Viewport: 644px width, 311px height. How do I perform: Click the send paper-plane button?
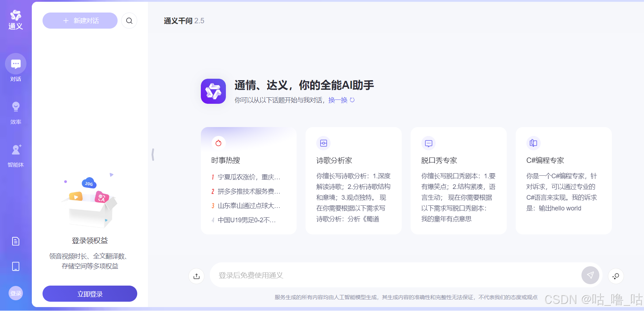(x=590, y=275)
